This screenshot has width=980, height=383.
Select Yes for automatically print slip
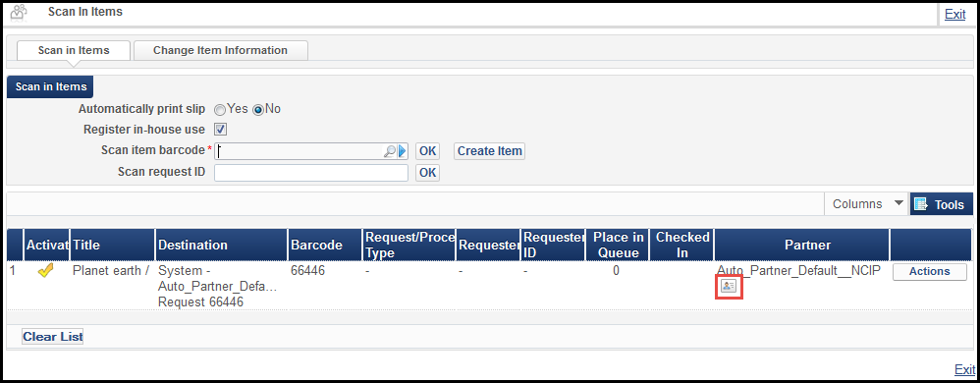219,109
